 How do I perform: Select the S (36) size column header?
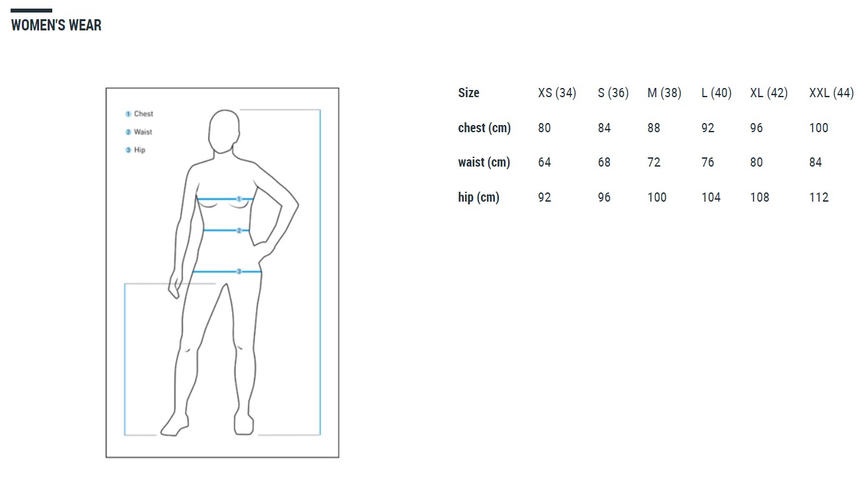pos(613,93)
